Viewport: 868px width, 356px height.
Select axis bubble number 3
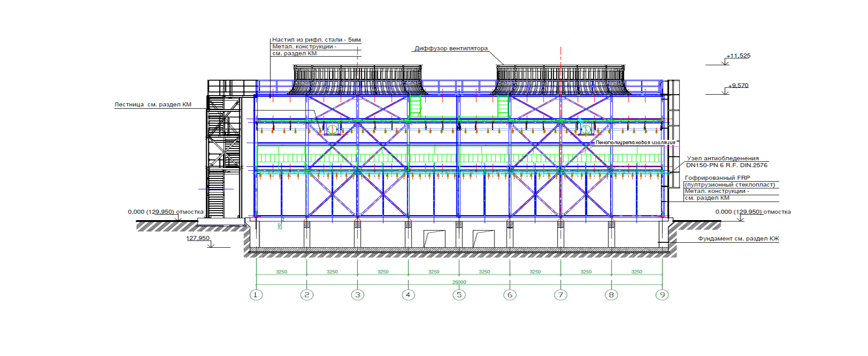357,295
